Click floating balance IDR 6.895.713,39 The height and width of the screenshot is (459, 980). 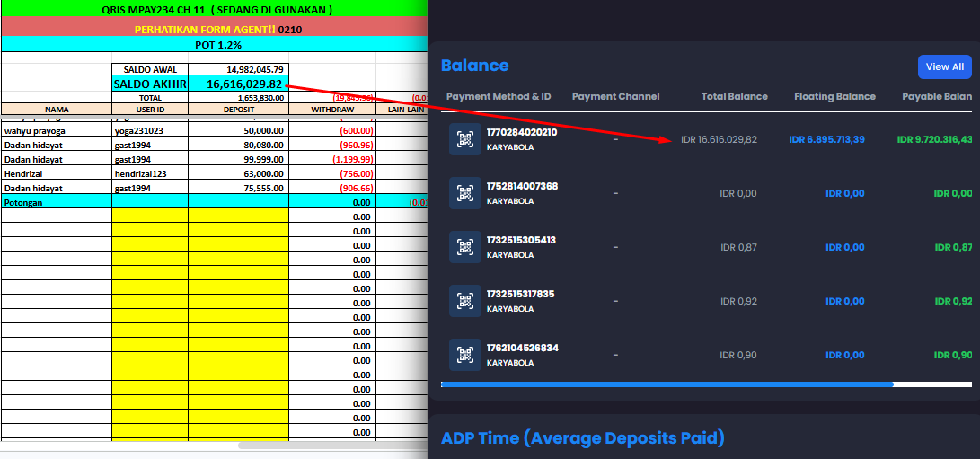coord(827,139)
